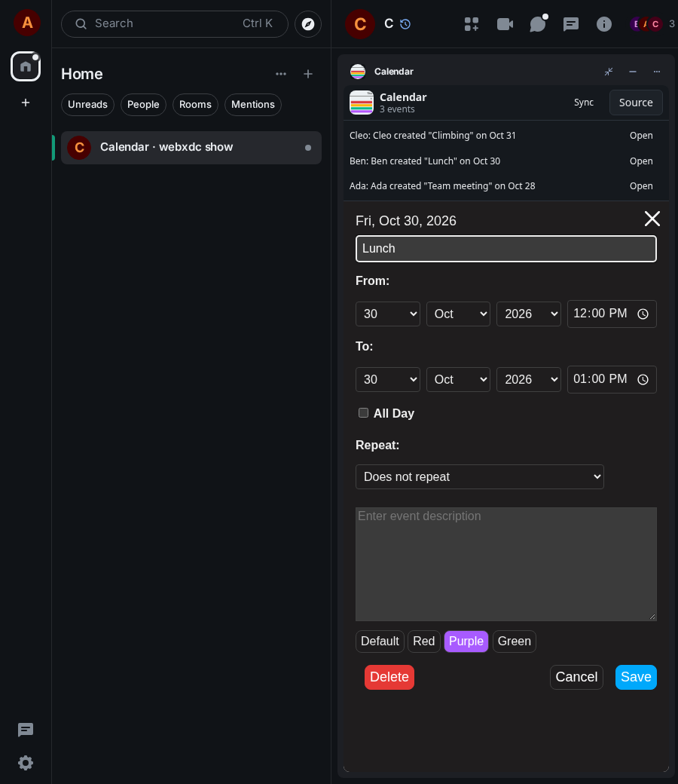Start a video call with camera icon
Viewport: 678px width, 784px height.
pos(505,24)
